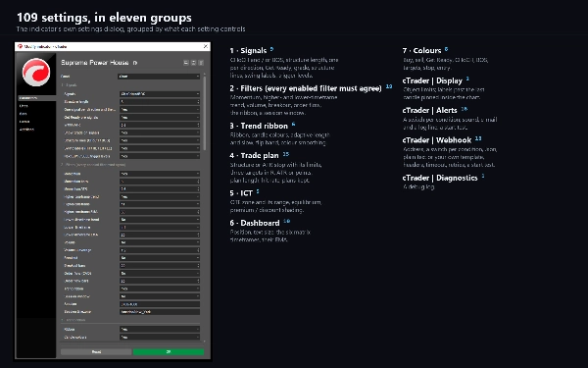588x368 pixels.
Task: Open the dropdown in the top row above the 1 · Signals header
Action: click(159, 77)
